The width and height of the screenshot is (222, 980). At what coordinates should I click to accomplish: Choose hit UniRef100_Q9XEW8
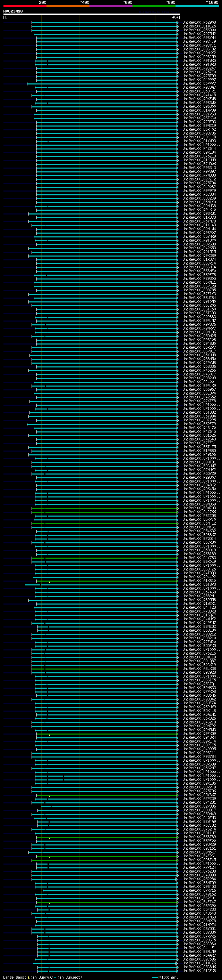199,99
